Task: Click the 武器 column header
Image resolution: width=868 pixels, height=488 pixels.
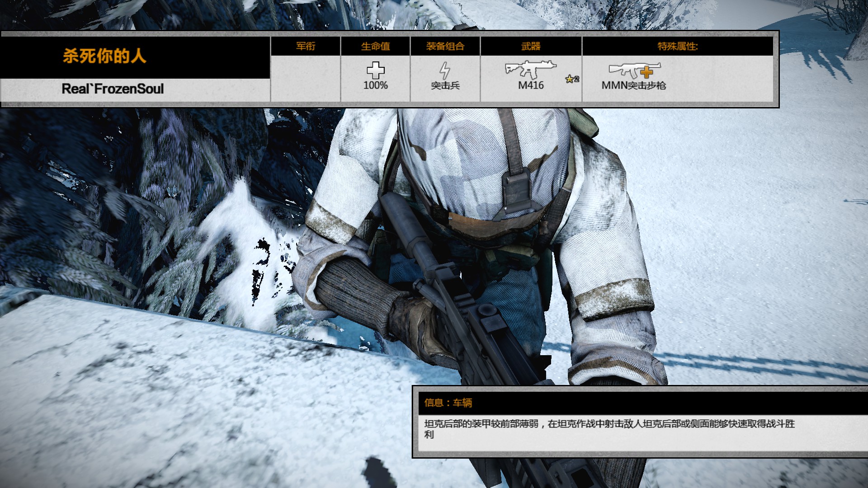Action: pos(531,46)
